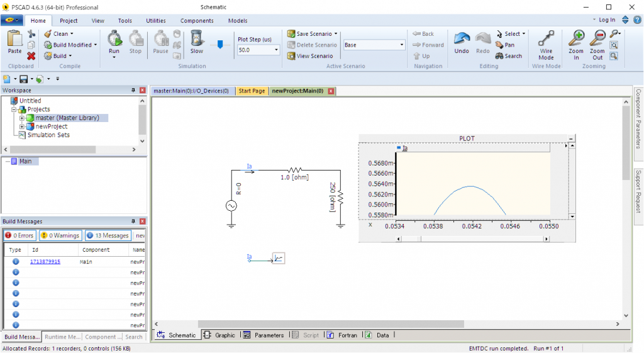The height and width of the screenshot is (353, 644).
Task: Expand the newProject tree node
Action: (22, 126)
